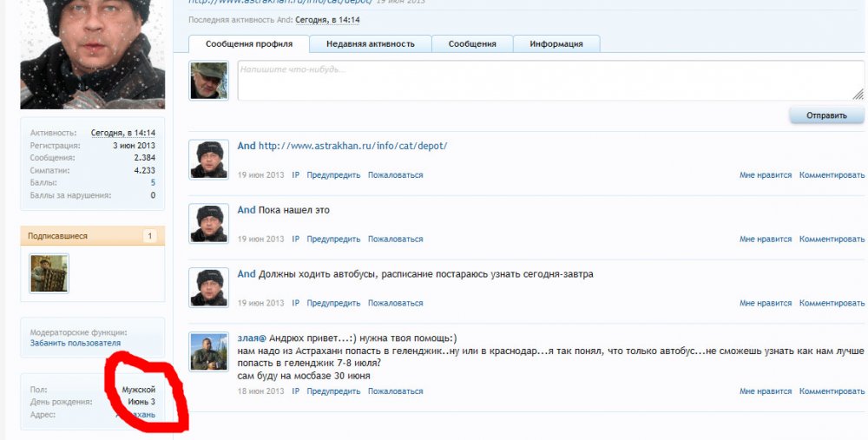Click злая@ user avatar thumbnail
Image resolution: width=868 pixels, height=440 pixels.
click(x=208, y=351)
